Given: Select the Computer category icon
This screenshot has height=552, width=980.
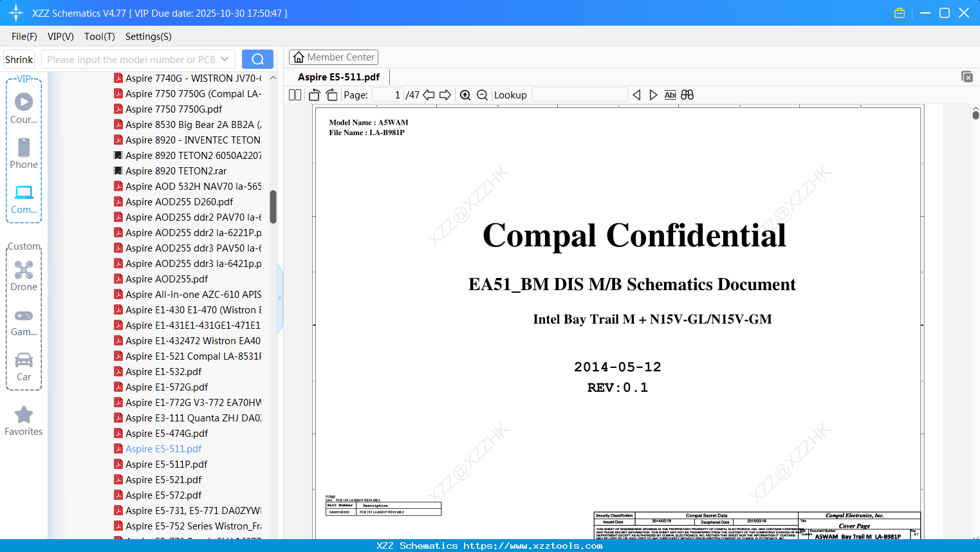Looking at the screenshot, I should (24, 199).
